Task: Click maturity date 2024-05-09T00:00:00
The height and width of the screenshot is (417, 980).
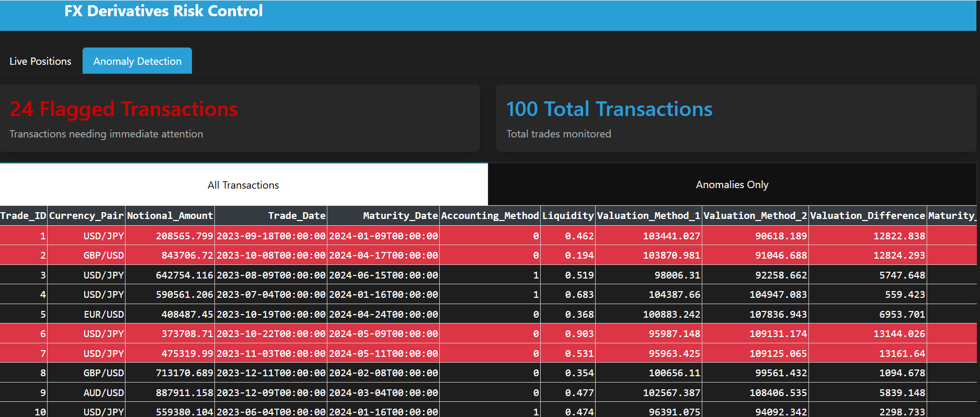Action: (383, 333)
